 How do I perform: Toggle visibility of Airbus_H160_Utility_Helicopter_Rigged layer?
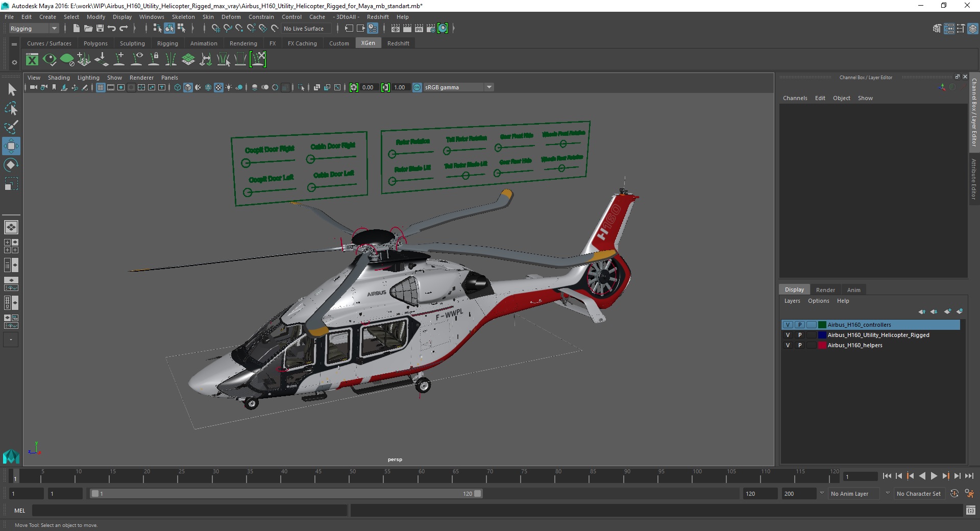[788, 335]
